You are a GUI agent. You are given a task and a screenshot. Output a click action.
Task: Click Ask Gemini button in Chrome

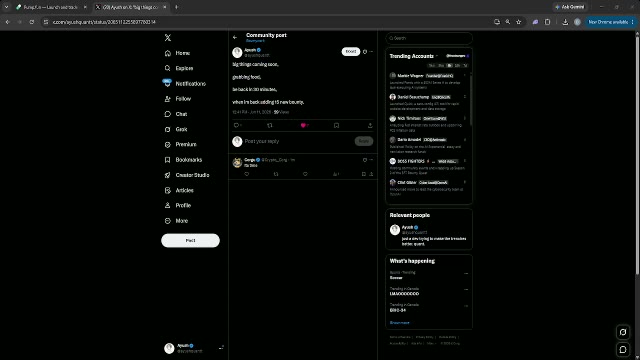tap(570, 7)
